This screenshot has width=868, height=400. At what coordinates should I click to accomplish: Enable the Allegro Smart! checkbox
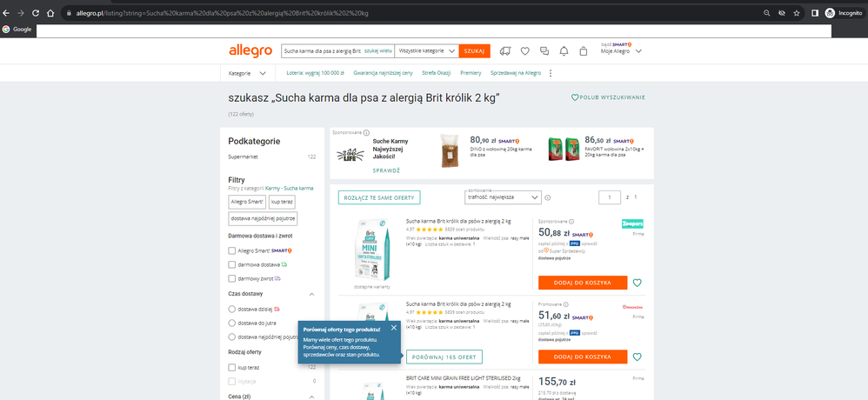(232, 250)
